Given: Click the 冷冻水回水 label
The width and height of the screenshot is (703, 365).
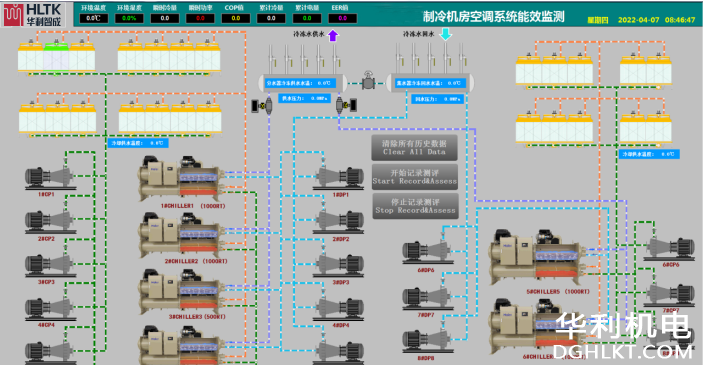Looking at the screenshot, I should click(418, 34).
